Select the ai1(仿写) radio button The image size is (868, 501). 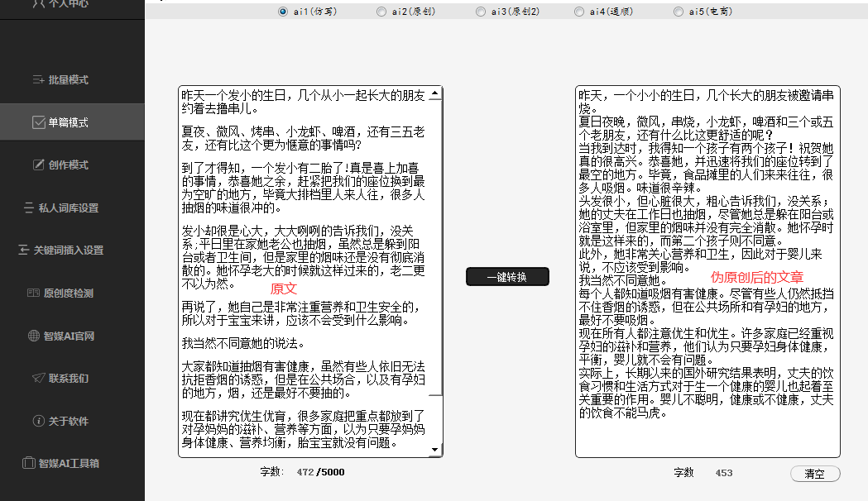pyautogui.click(x=283, y=12)
